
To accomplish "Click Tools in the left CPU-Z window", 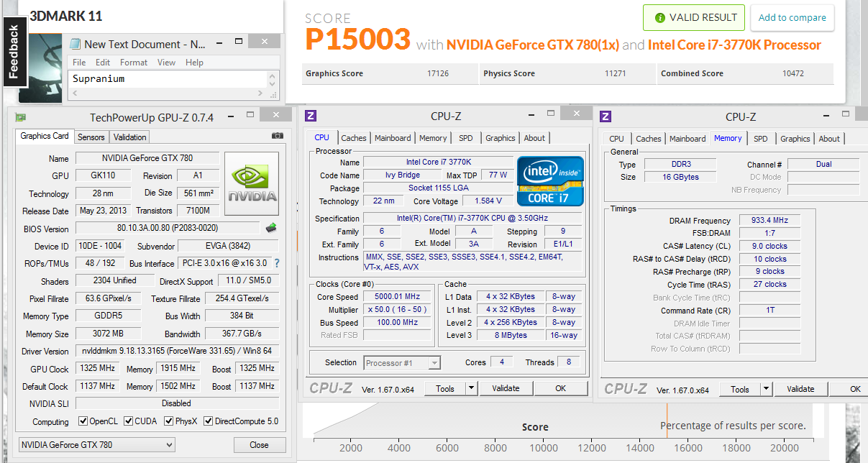I will click(445, 388).
